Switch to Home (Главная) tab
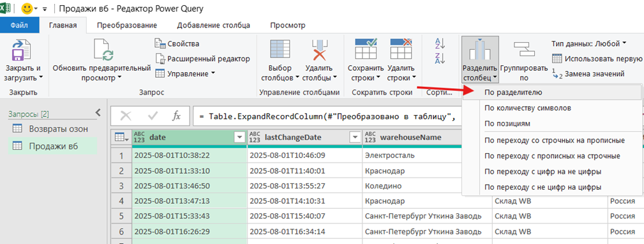 point(63,26)
